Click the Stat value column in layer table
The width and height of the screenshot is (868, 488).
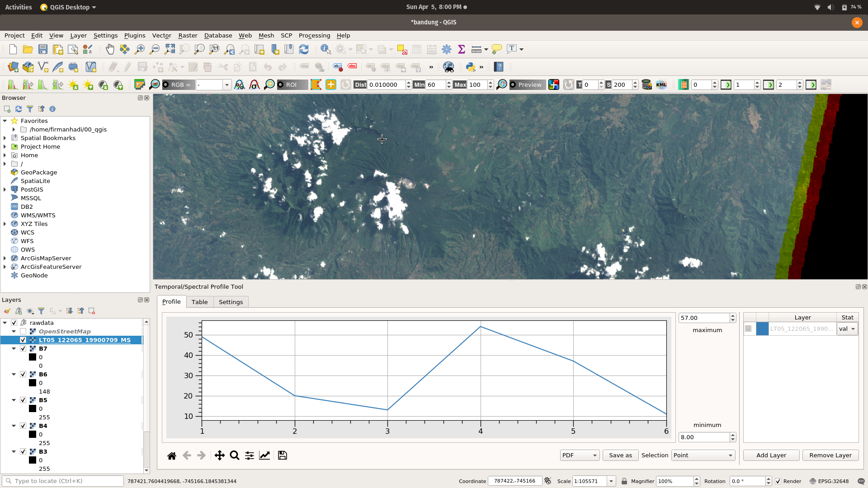(x=847, y=328)
